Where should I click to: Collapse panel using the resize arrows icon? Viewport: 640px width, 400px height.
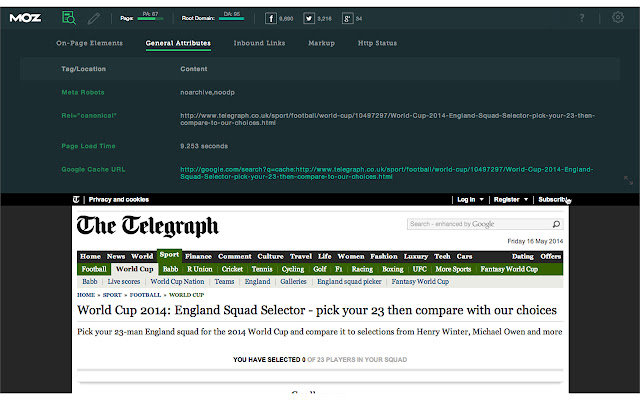pos(628,180)
